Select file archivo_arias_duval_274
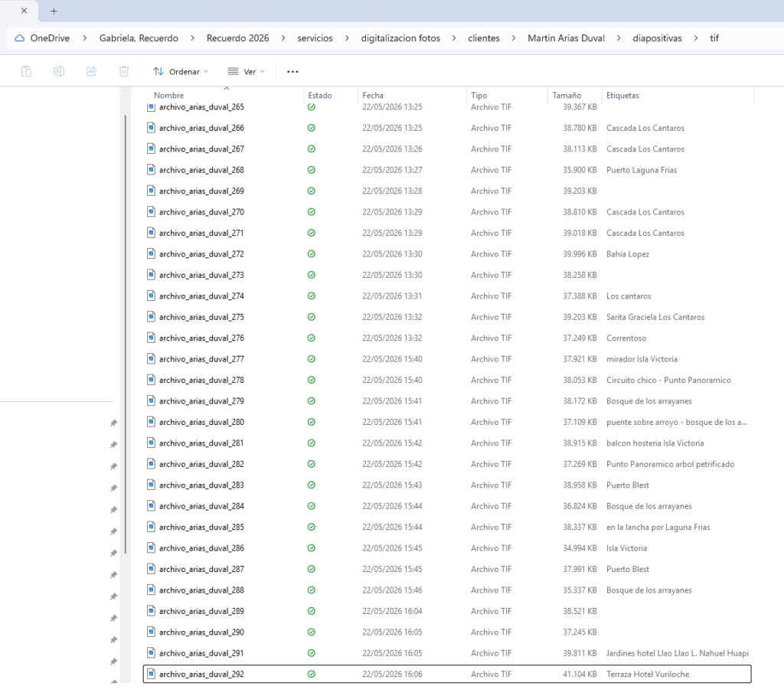This screenshot has width=784, height=696. [x=201, y=296]
